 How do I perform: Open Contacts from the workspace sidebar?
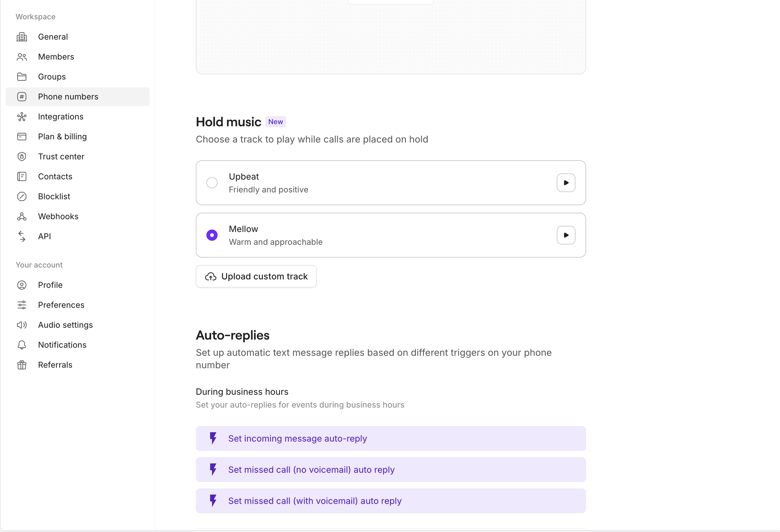click(x=55, y=176)
